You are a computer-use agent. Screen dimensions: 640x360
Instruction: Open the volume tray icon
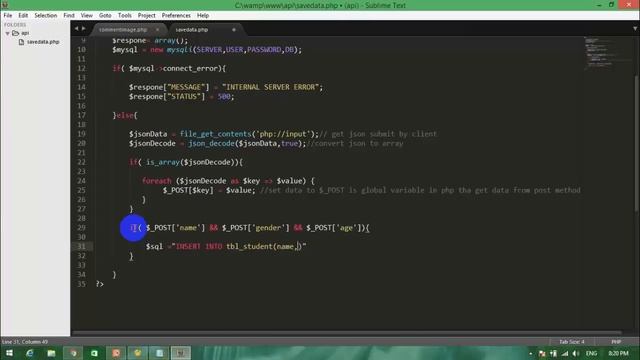576,353
